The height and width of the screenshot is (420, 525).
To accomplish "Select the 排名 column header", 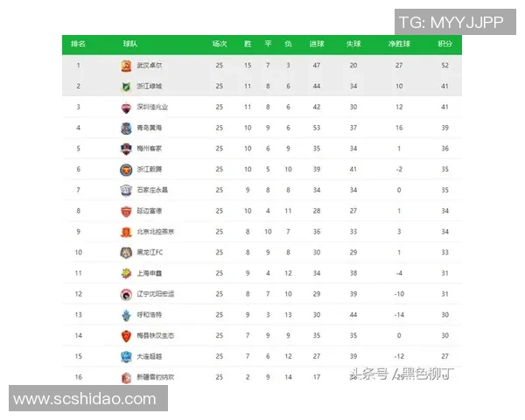I will 78,44.
